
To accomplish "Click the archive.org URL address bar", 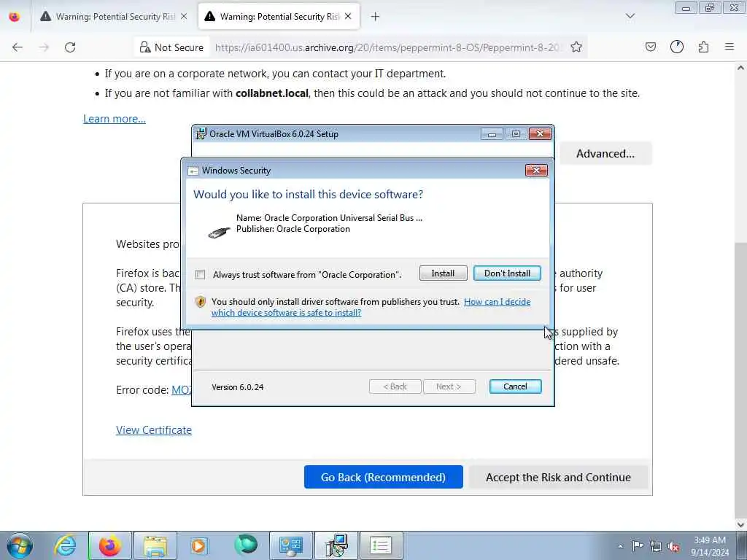I will tap(387, 47).
